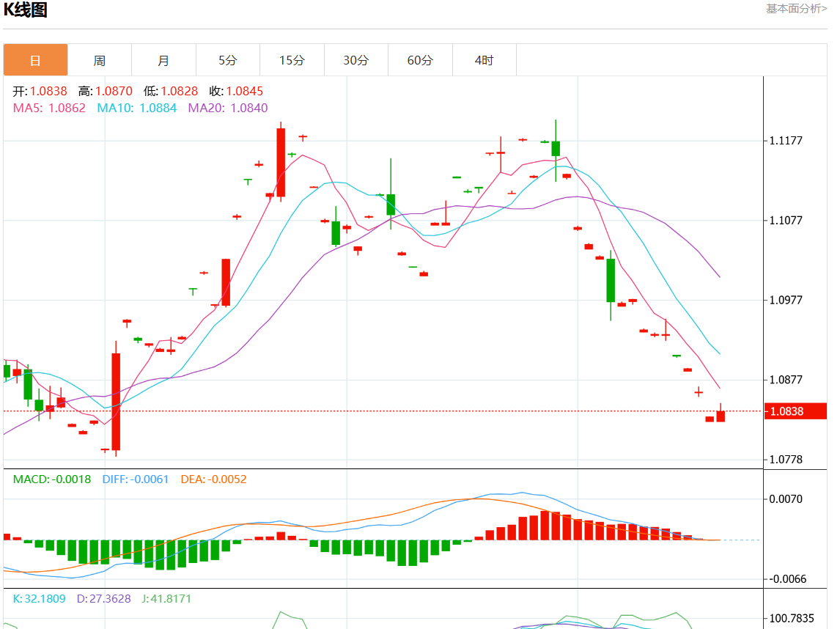Click the DIFF indicator label
This screenshot has height=629, width=840.
(136, 479)
